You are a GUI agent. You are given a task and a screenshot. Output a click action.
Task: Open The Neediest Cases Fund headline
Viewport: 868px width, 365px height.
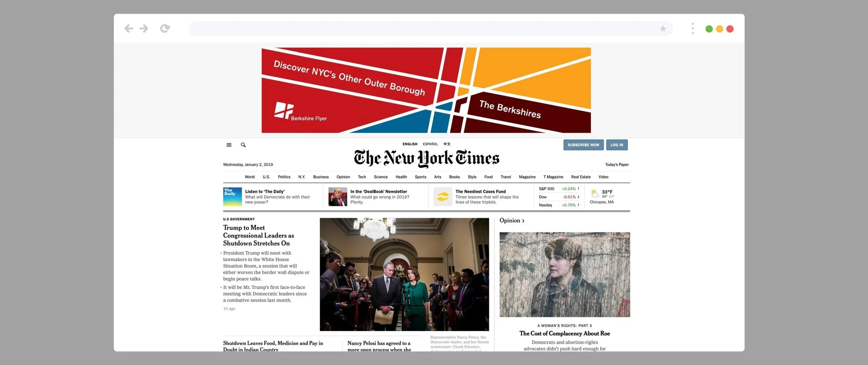(x=481, y=192)
